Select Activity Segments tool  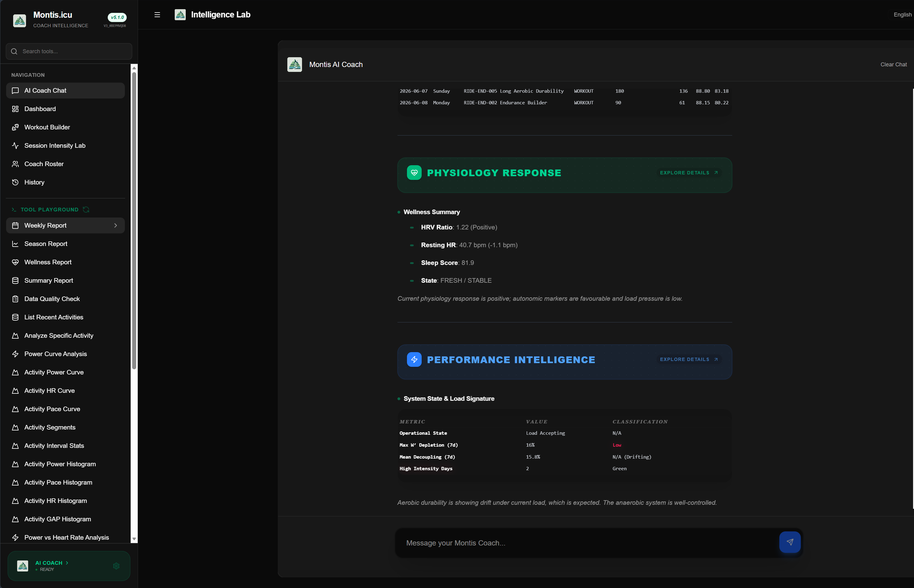click(65, 427)
